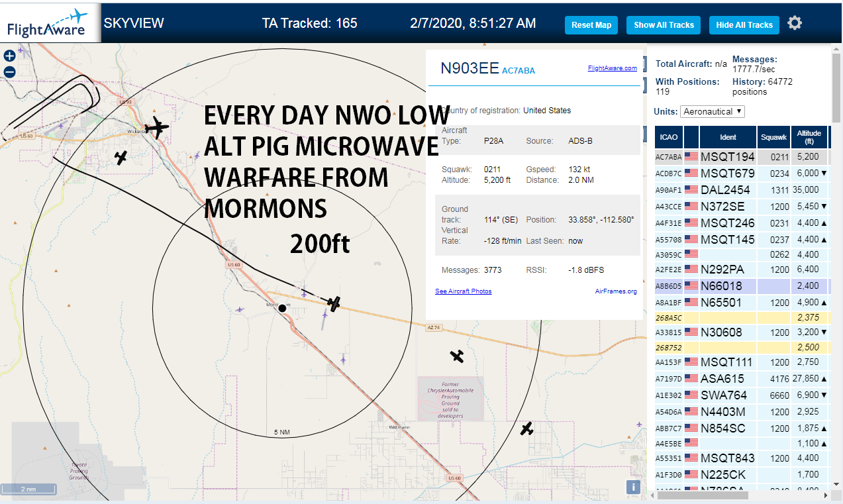Select aircraft icon east of Wittmann
The width and height of the screenshot is (843, 504).
tap(526, 428)
